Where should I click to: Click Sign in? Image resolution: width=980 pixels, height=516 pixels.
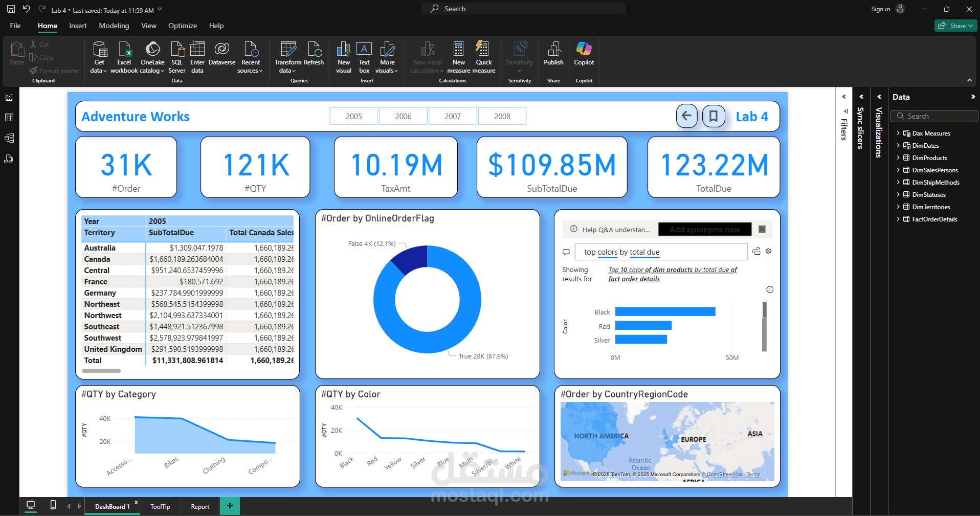(x=880, y=9)
